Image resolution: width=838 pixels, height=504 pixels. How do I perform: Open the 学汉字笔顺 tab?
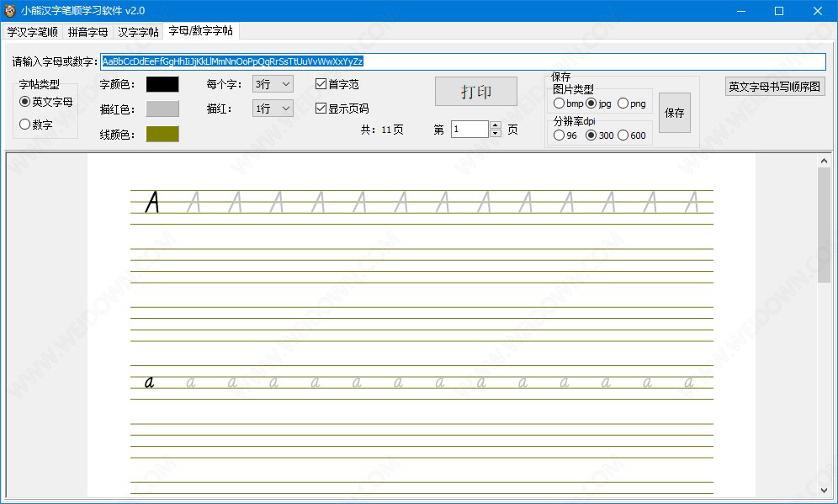click(x=33, y=32)
